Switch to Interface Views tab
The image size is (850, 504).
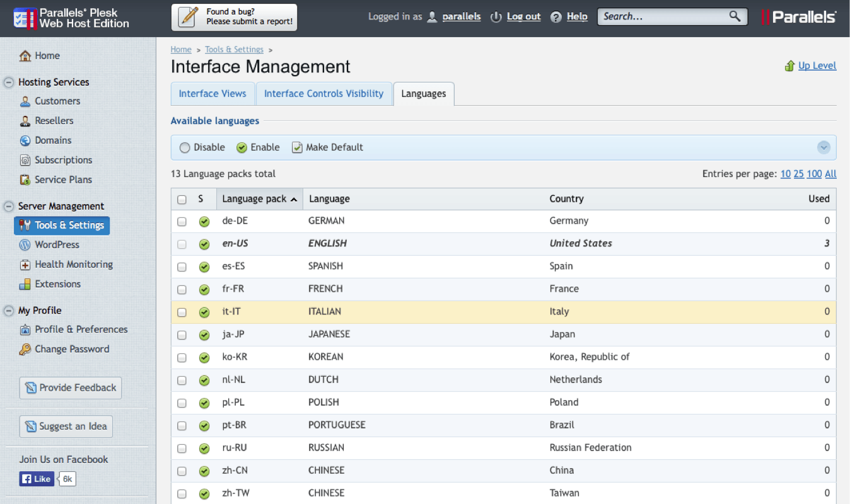click(x=212, y=93)
